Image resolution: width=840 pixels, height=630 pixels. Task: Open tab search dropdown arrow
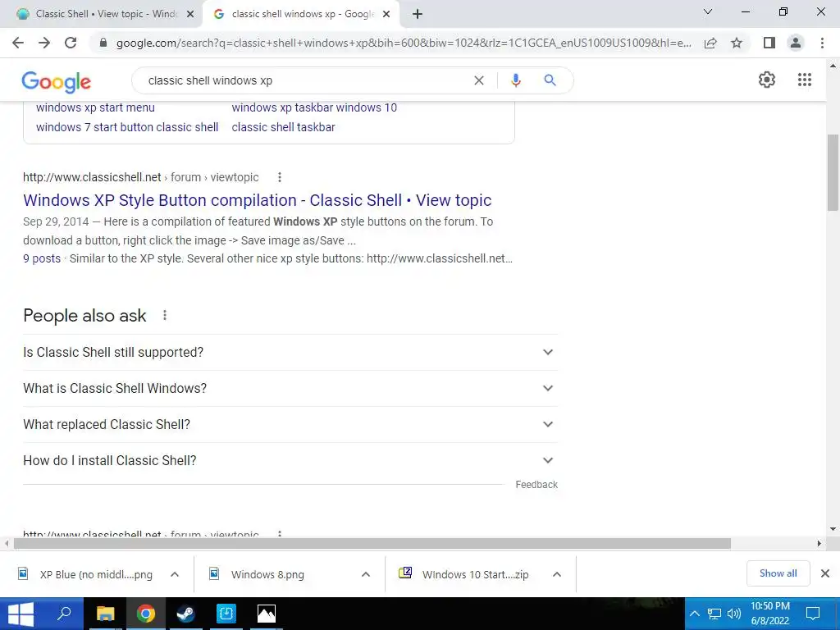(708, 11)
